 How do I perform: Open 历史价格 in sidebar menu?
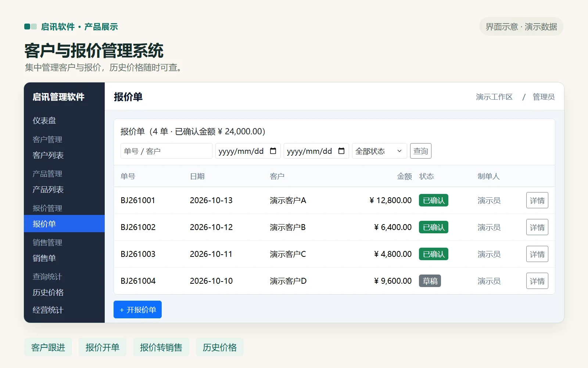coord(64,292)
